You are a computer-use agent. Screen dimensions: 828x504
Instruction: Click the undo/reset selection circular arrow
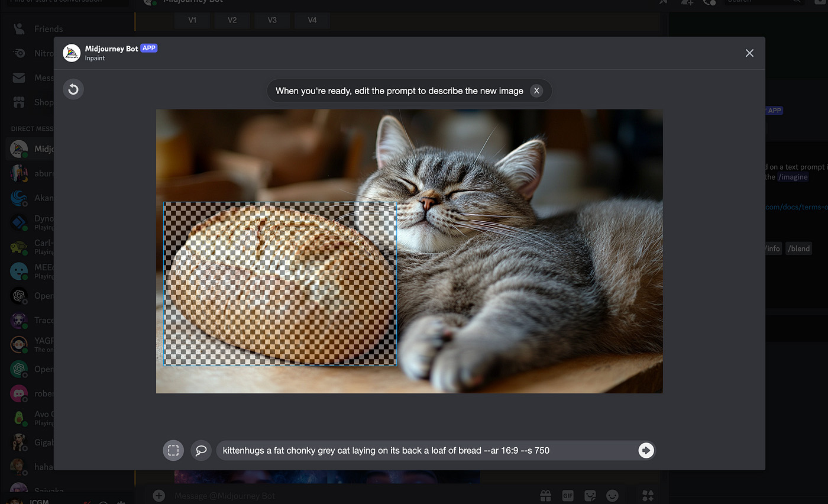73,89
